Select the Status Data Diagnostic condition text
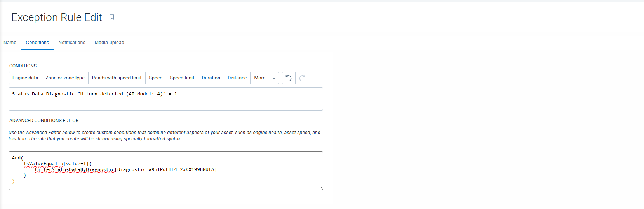This screenshot has width=644, height=209. point(94,94)
